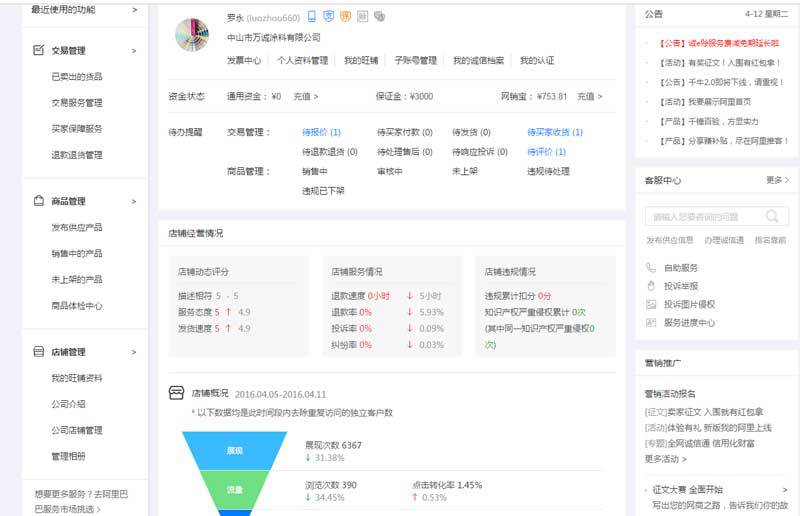Open 未上架的产品 in sidebar
This screenshot has height=516, width=800.
(x=77, y=279)
